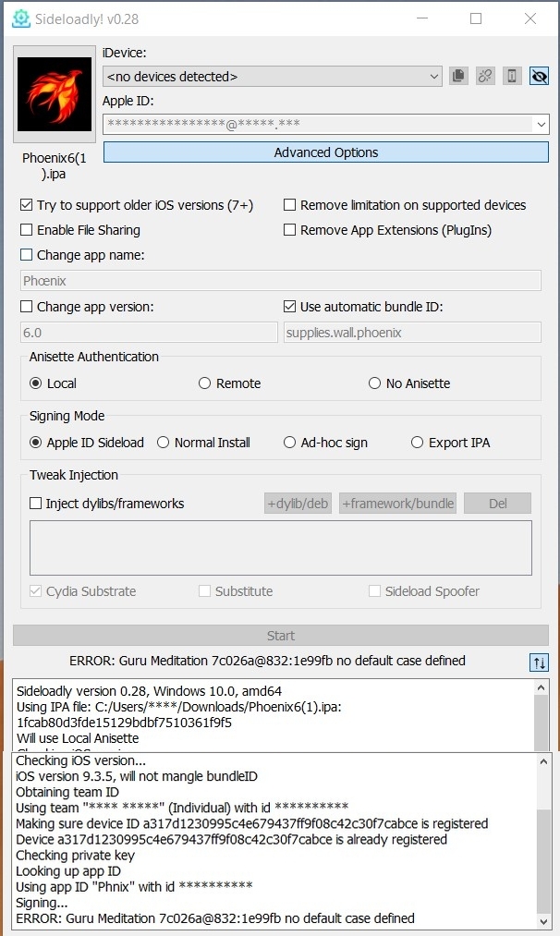
Task: Click the app name text field
Action: tap(280, 281)
